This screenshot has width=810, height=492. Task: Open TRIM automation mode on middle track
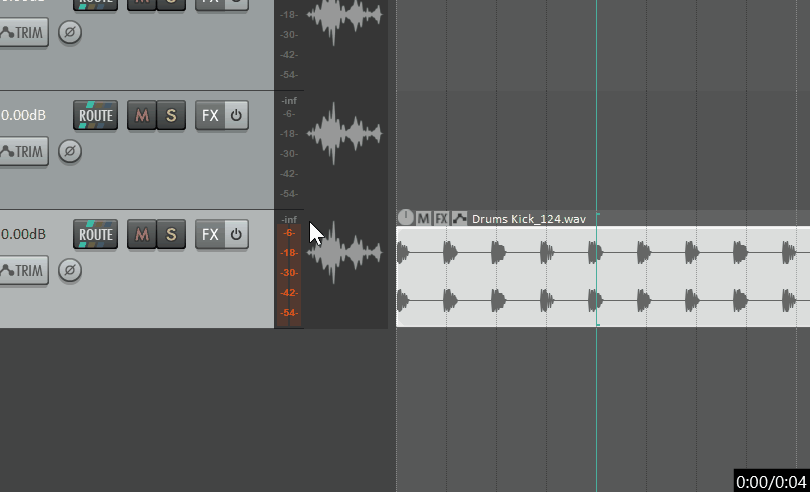click(x=22, y=152)
